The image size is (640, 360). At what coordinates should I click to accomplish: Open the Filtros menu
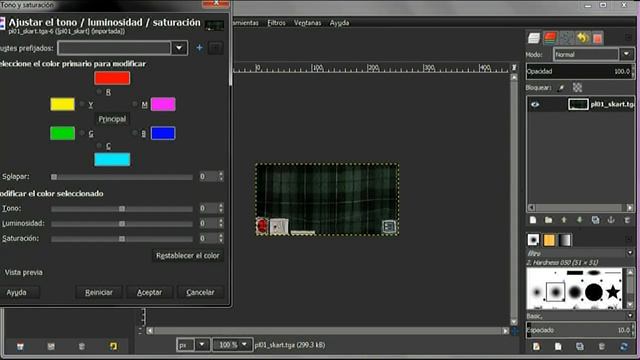coord(276,23)
